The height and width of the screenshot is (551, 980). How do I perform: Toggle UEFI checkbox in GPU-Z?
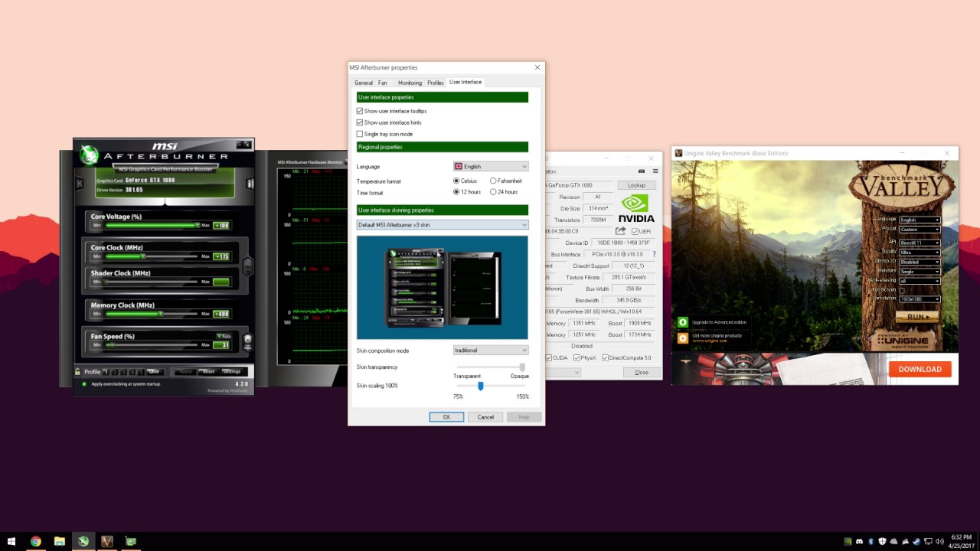tap(635, 231)
